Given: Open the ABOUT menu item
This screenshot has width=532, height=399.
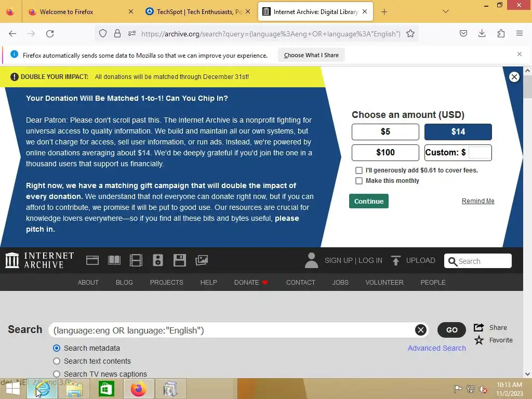Looking at the screenshot, I should tap(88, 282).
